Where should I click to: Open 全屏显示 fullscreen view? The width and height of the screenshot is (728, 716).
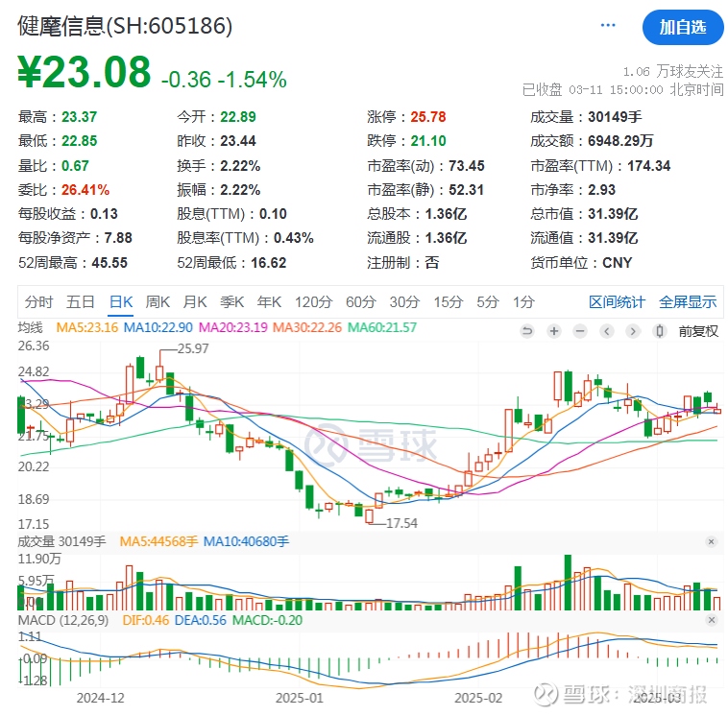688,302
